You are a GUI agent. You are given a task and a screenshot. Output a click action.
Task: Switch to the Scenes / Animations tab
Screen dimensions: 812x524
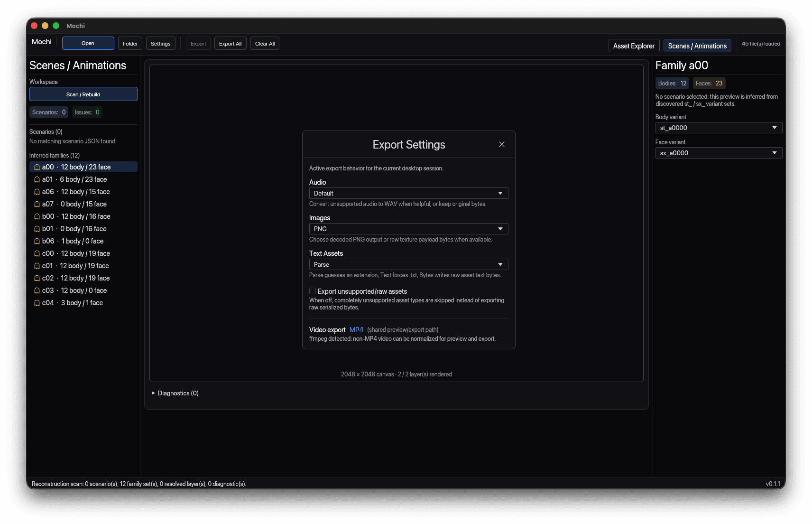point(697,46)
